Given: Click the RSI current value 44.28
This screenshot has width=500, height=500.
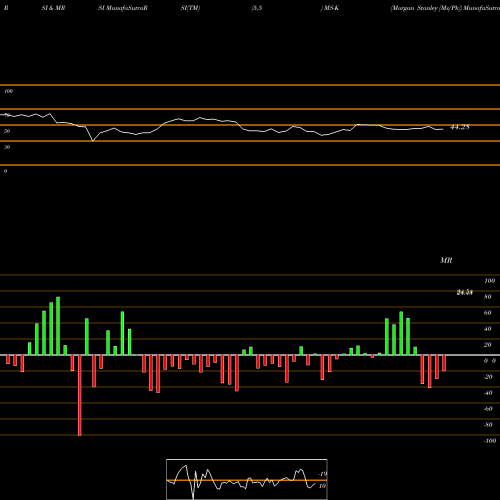Looking at the screenshot, I should (460, 127).
